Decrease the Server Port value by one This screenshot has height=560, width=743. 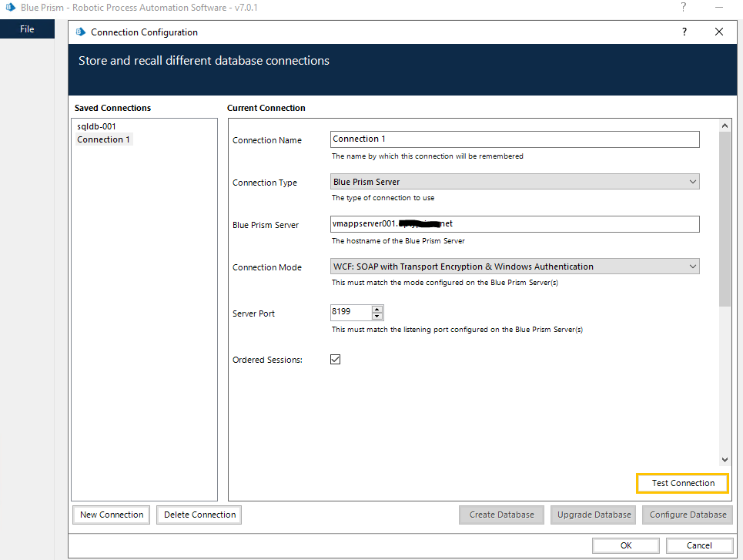point(377,317)
